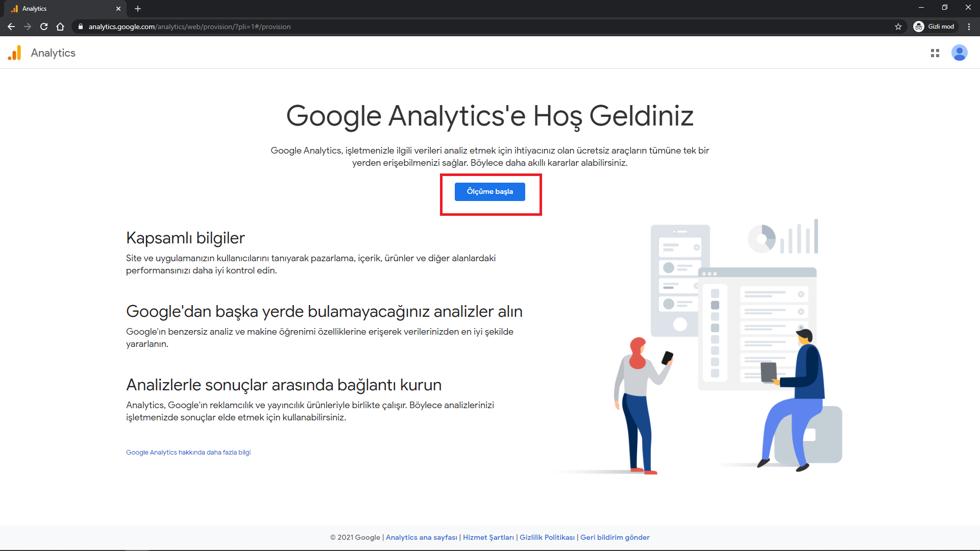The width and height of the screenshot is (980, 551).
Task: Open a new tab with the plus button
Action: (138, 9)
